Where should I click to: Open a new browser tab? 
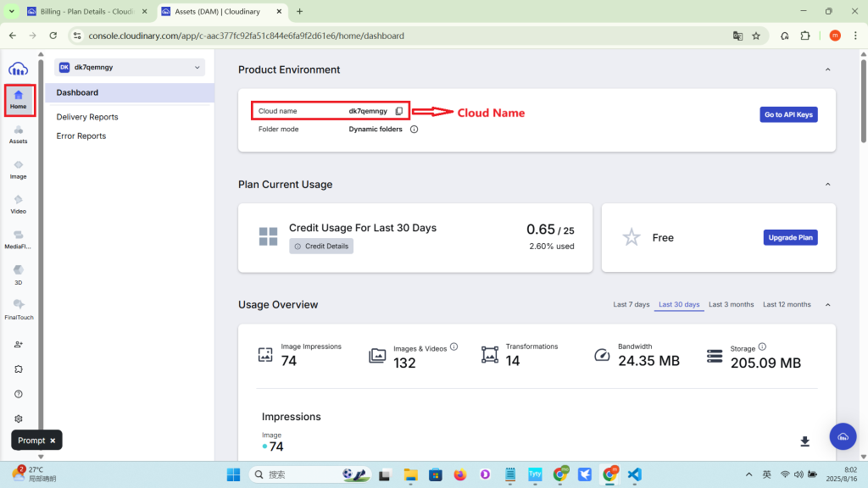click(299, 12)
